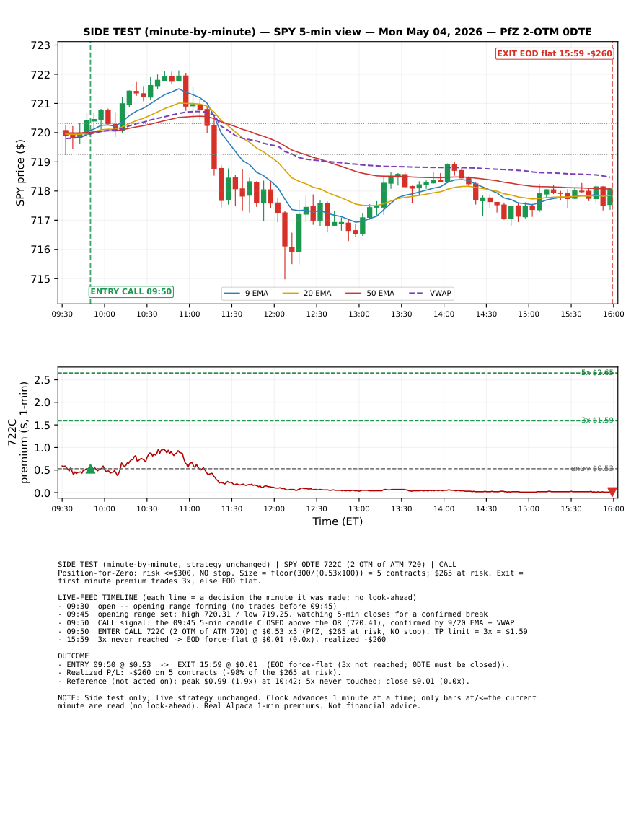Click the 20 EMA legend entry
The height and width of the screenshot is (833, 644).
307,294
